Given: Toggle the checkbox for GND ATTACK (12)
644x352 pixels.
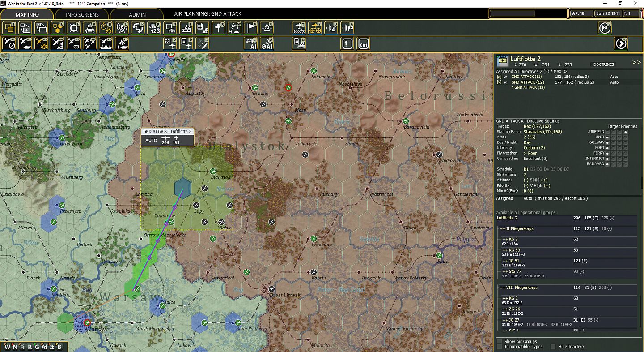Looking at the screenshot, I should click(x=505, y=82).
